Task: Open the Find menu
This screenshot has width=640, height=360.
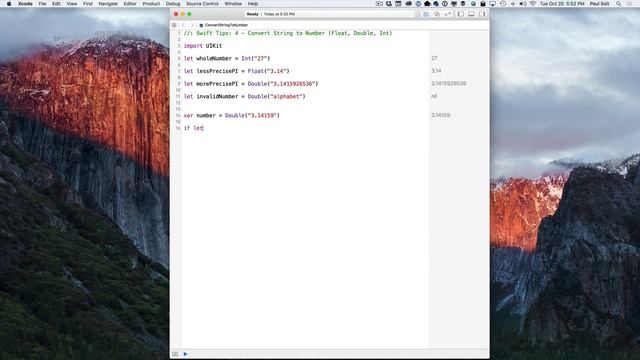Action: point(88,4)
